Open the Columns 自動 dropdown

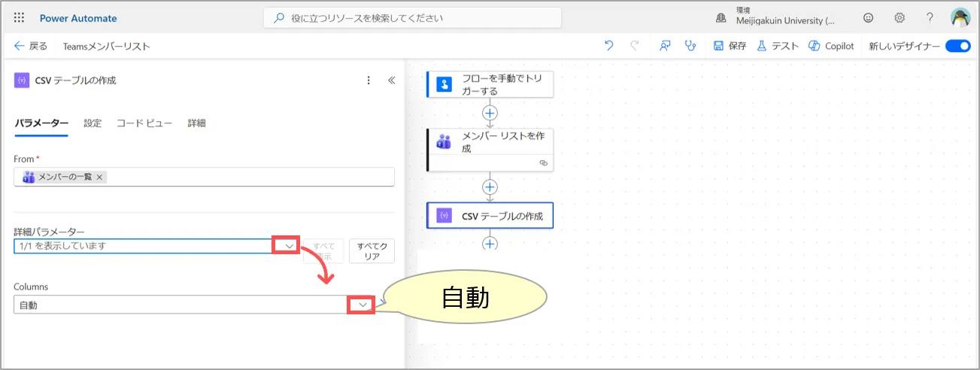click(x=363, y=305)
